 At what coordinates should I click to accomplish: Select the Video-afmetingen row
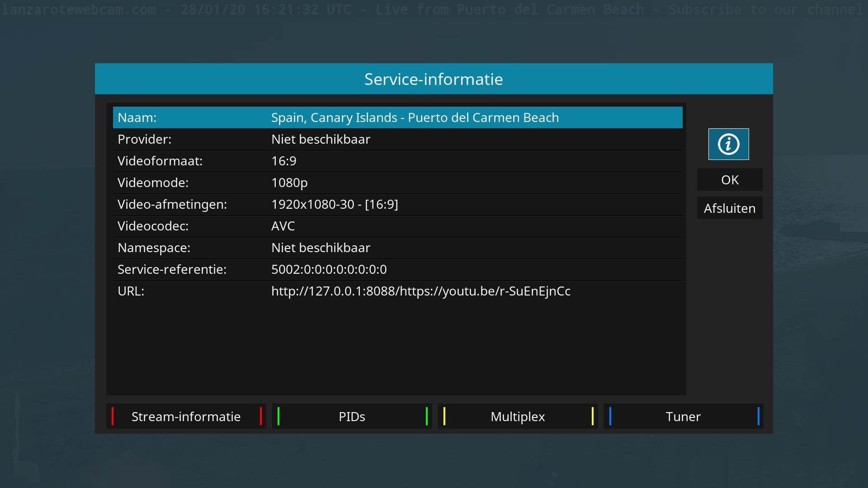point(397,204)
